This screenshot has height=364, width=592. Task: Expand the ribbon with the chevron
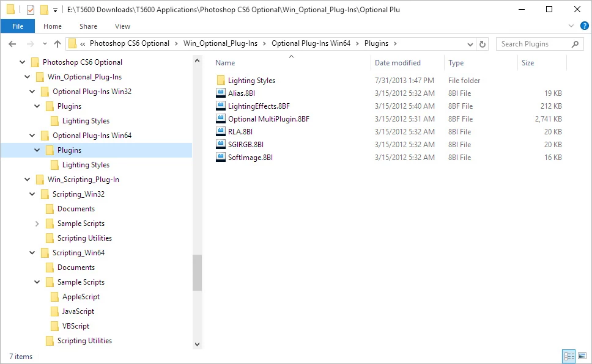[x=571, y=26]
